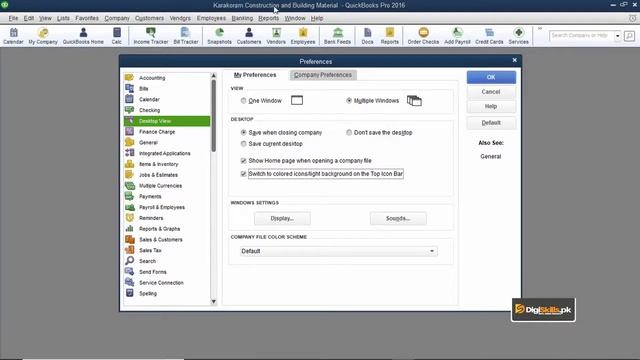The height and width of the screenshot is (360, 640).
Task: Open the Calendar icon in toolbar
Action: [x=13, y=36]
